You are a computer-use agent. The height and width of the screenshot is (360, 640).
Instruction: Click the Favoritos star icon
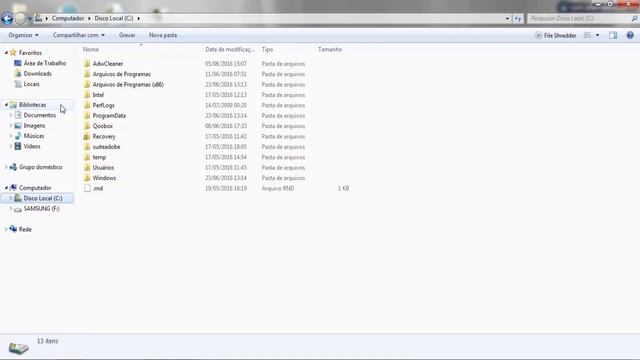coord(13,53)
